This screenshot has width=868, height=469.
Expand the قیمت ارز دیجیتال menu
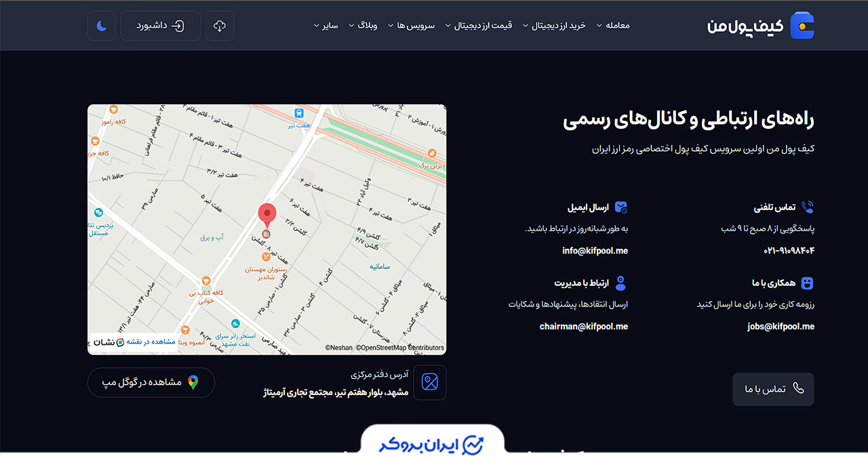point(478,26)
